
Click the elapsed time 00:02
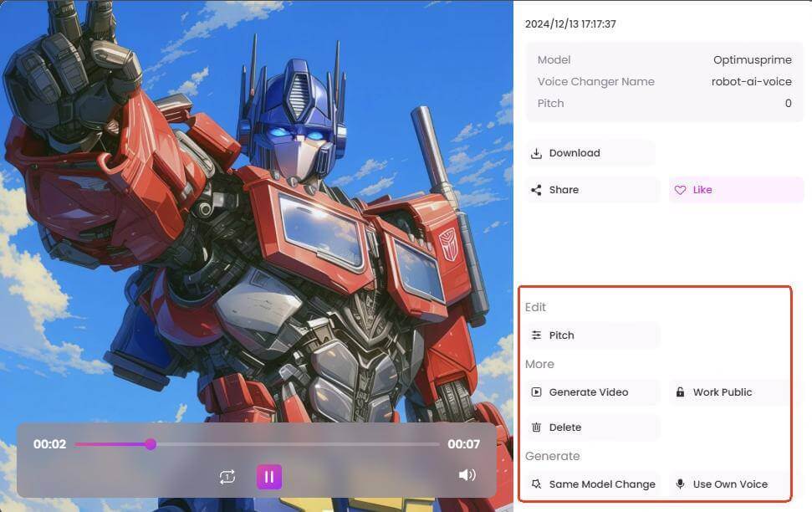click(x=49, y=444)
